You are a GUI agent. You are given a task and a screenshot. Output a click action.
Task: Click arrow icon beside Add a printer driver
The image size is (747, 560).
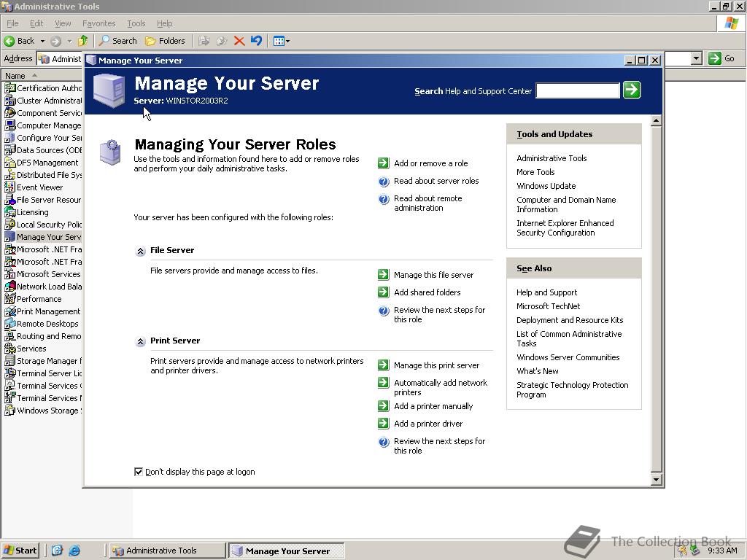click(x=384, y=424)
